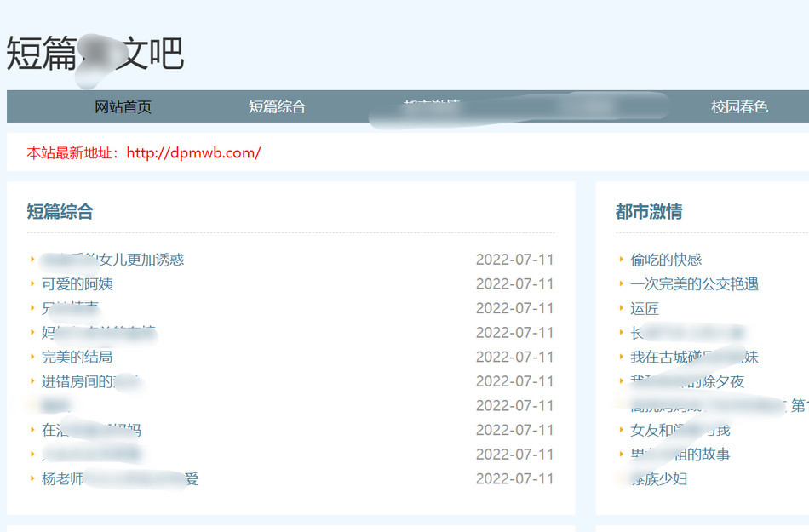
Task: Open the http://dpmwb.com/ address link
Action: point(193,153)
